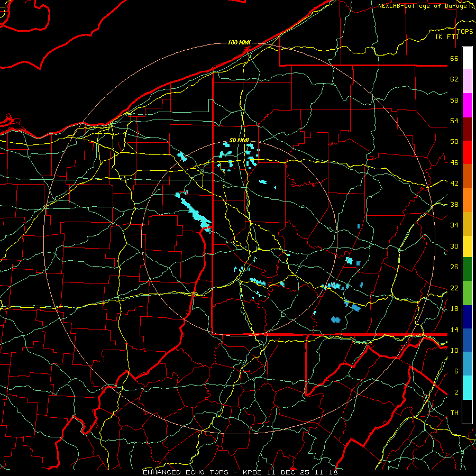Click 'ENHANCED ECHO TOPS' product title
476x476 pixels.
pyautogui.click(x=186, y=472)
